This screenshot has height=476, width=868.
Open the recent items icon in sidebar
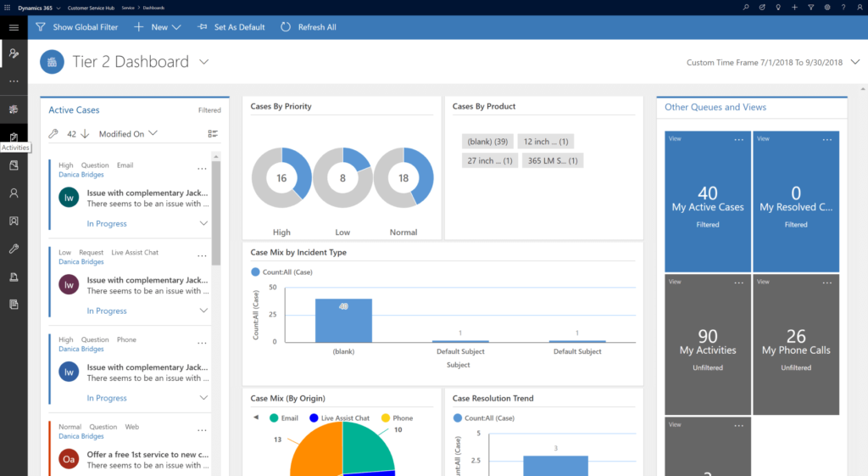(x=14, y=53)
